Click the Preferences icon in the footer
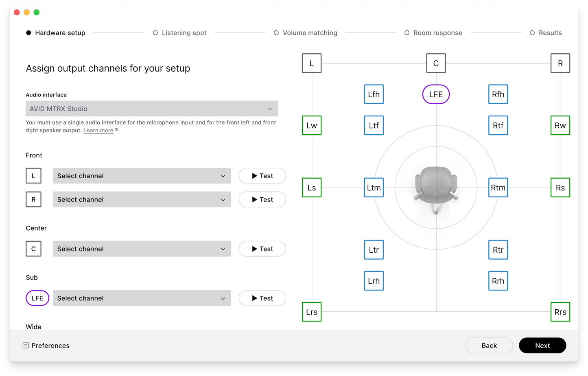Viewport: 588px width, 376px height. click(x=25, y=345)
